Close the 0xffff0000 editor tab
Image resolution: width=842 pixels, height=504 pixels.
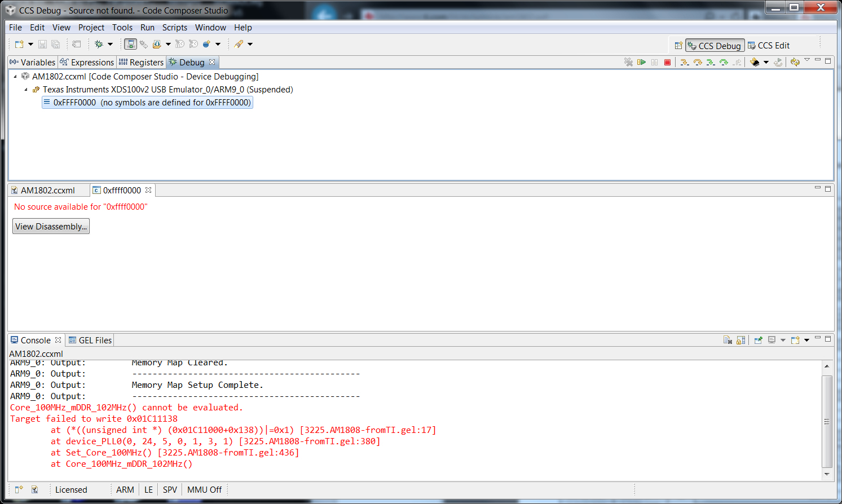coord(148,190)
